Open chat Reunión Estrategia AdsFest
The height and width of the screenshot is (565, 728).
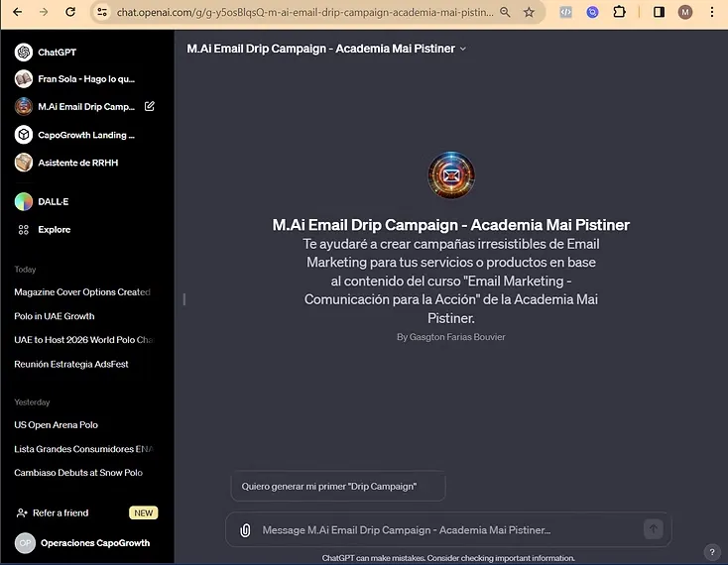tap(71, 364)
